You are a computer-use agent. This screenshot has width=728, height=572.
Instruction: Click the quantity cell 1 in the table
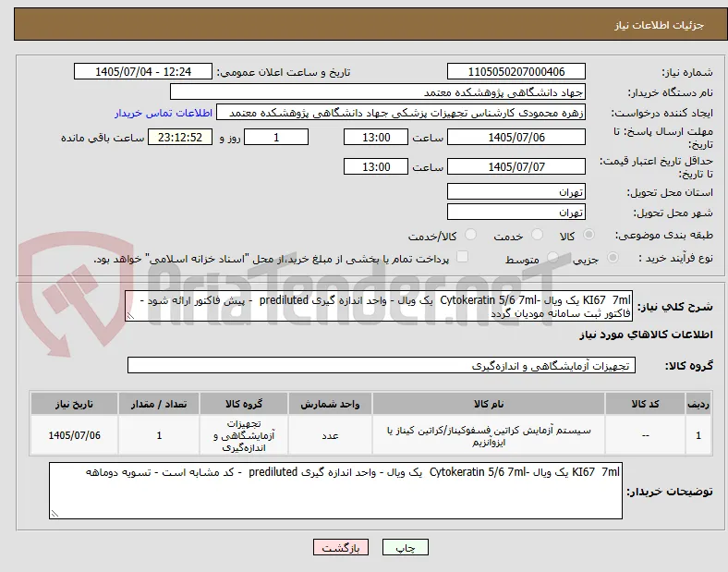pos(159,435)
